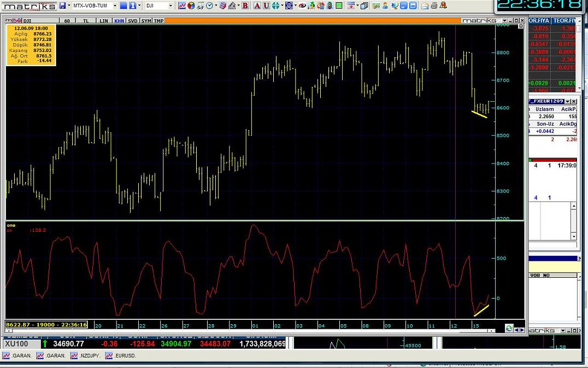Toggle the LIN scale button
588x368 pixels.
104,21
